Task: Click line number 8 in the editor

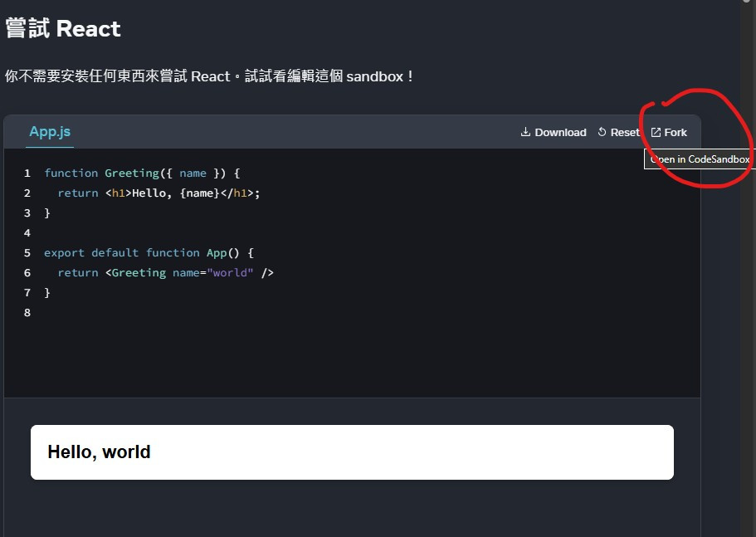Action: (x=27, y=312)
